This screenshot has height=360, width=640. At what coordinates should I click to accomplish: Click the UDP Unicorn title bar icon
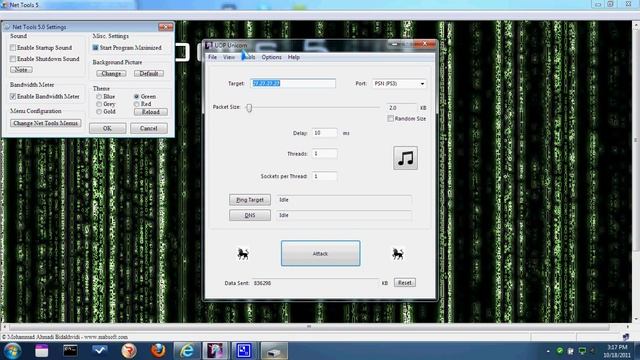(209, 45)
